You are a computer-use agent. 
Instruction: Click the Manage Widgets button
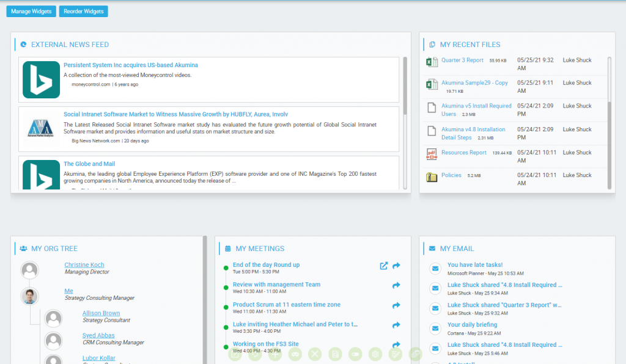[x=31, y=11]
